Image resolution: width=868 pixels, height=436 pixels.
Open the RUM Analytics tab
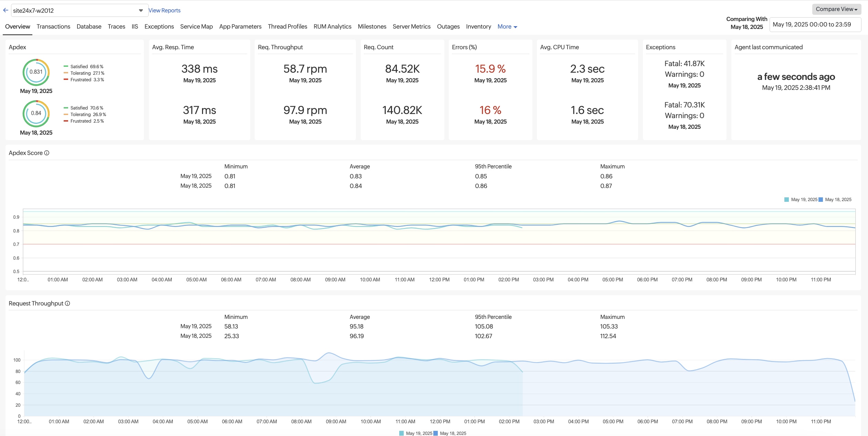tap(332, 27)
